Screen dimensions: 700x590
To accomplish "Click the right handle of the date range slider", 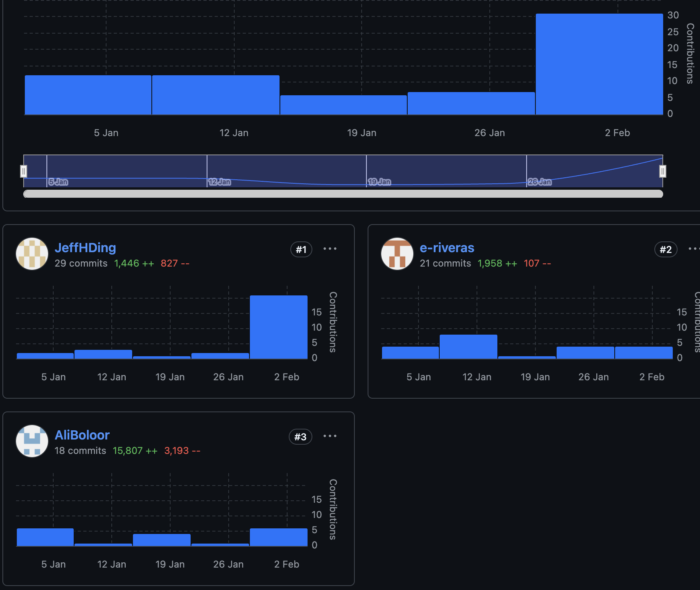I will tap(663, 171).
